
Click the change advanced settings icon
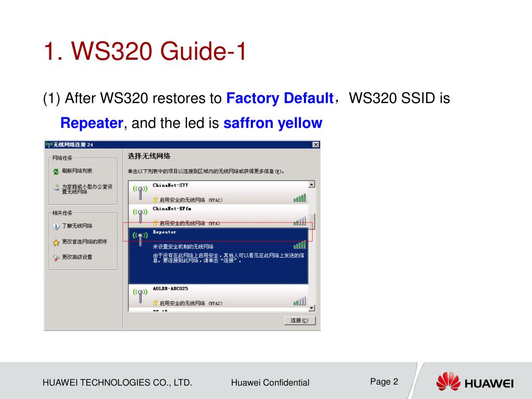(56, 258)
